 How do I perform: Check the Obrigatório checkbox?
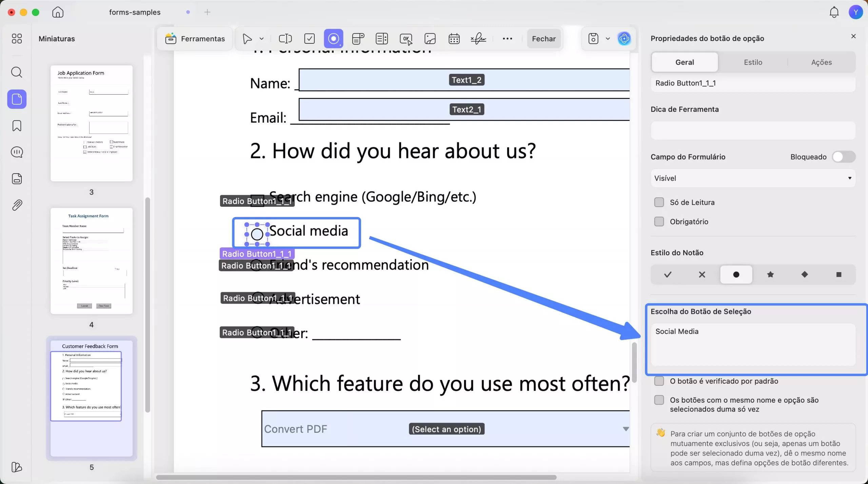(659, 222)
